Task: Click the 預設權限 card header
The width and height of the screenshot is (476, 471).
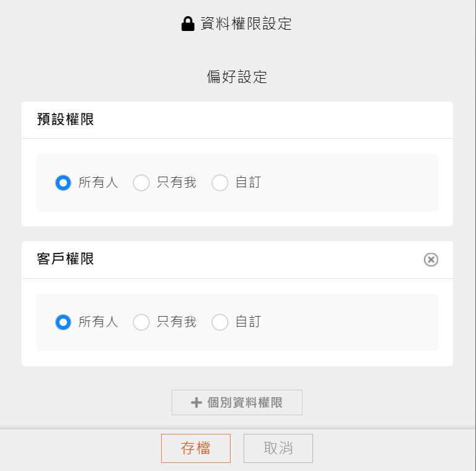Action: (66, 120)
